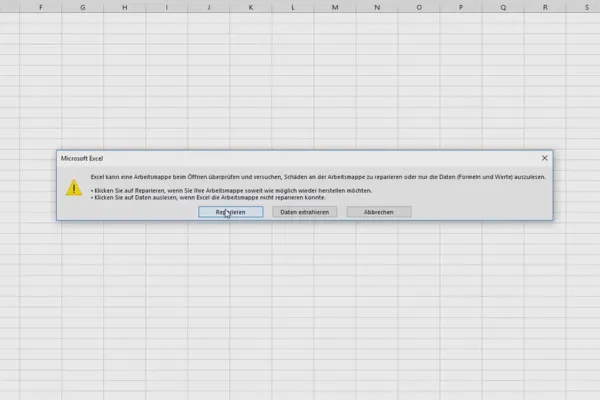Screen dimensions: 600x400
Task: Select column F header
Action: coord(41,7)
